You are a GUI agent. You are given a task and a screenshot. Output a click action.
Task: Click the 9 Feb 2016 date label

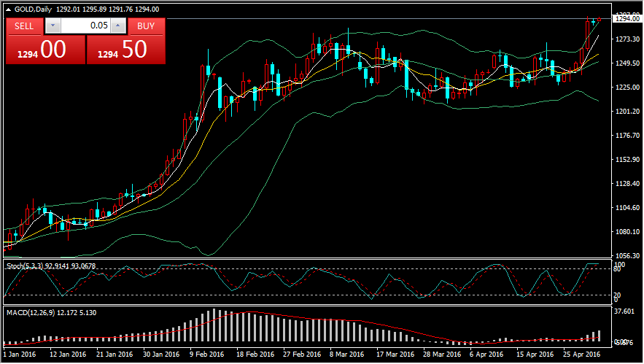[x=206, y=354]
